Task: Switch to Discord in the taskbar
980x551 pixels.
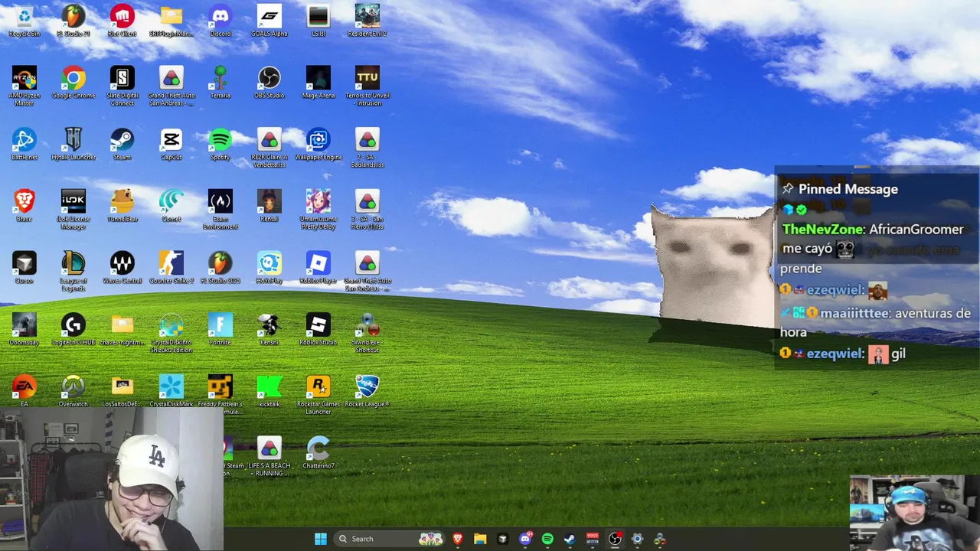Action: (x=525, y=539)
